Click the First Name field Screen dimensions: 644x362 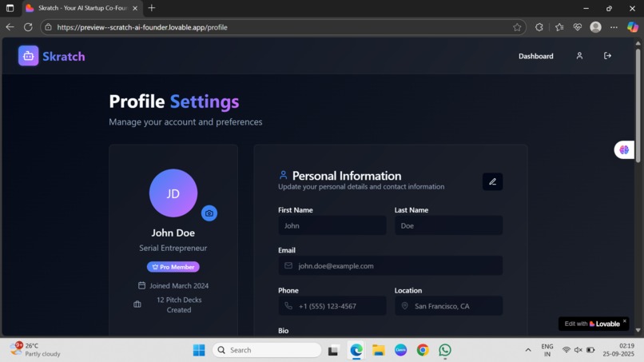(x=332, y=225)
